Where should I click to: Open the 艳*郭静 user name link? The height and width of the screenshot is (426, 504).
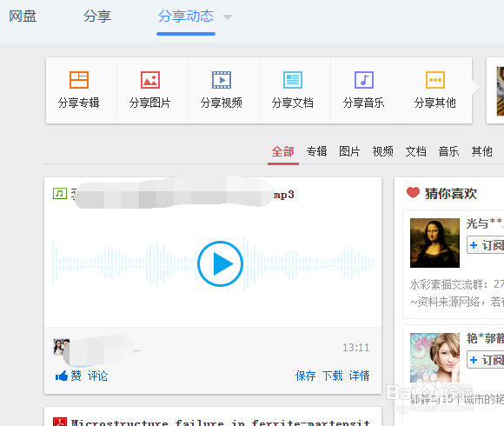click(x=485, y=338)
